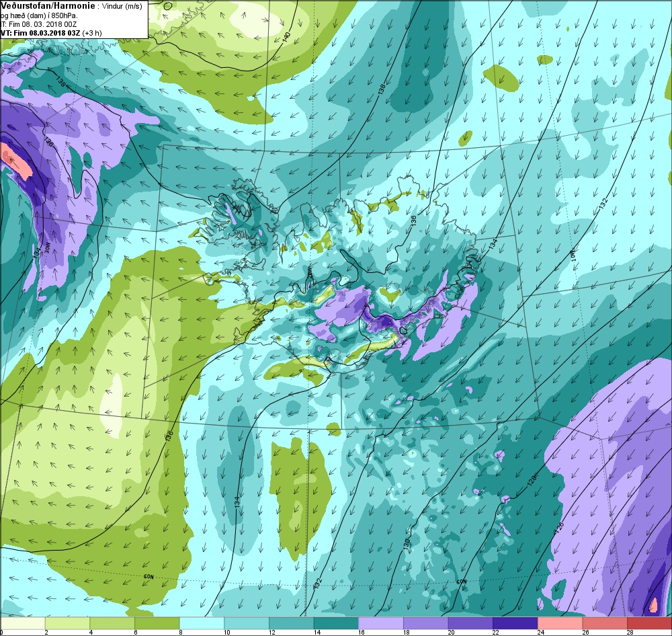The width and height of the screenshot is (672, 636).
Task: Click the 18–20 m/s medium purple legend swatch
Action: tap(425, 623)
